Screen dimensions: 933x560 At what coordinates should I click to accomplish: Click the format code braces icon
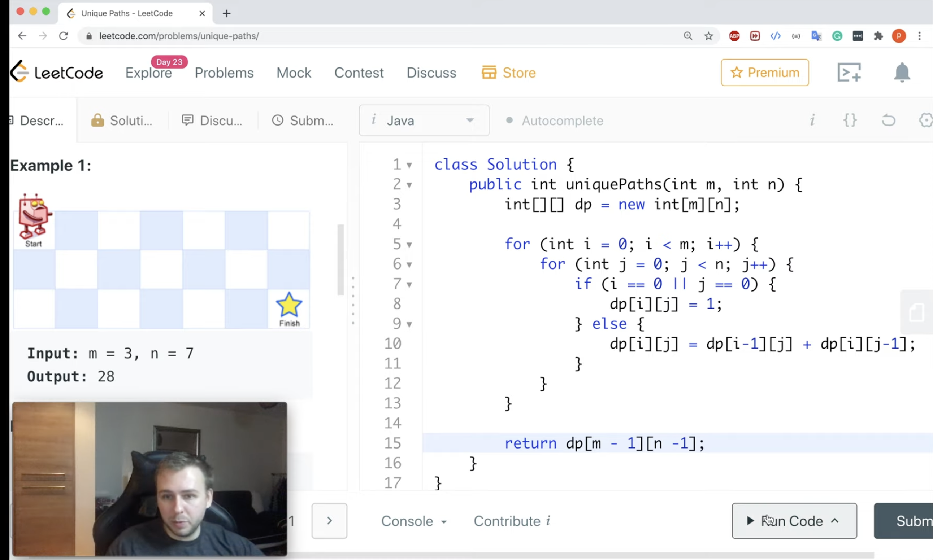click(x=850, y=121)
